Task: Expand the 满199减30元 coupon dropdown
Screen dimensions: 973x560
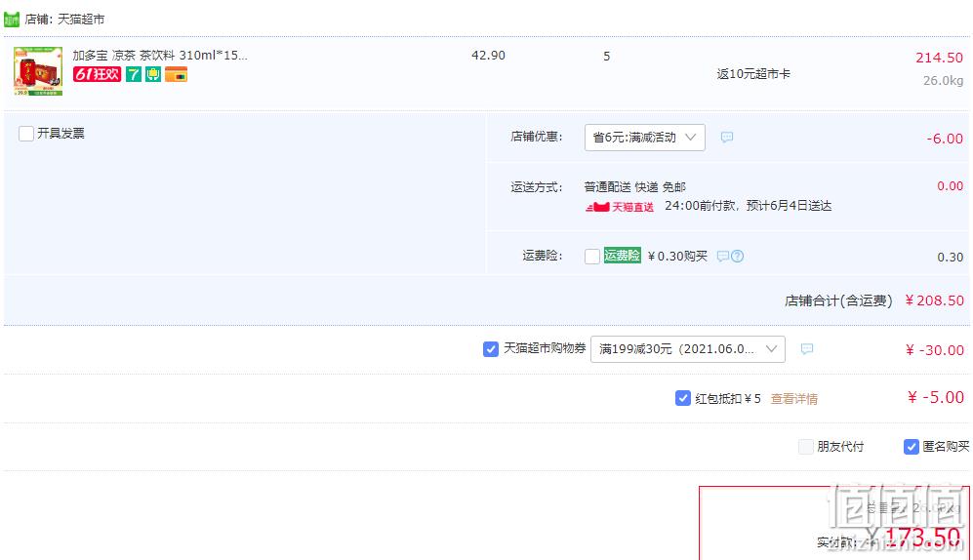Action: coord(688,349)
